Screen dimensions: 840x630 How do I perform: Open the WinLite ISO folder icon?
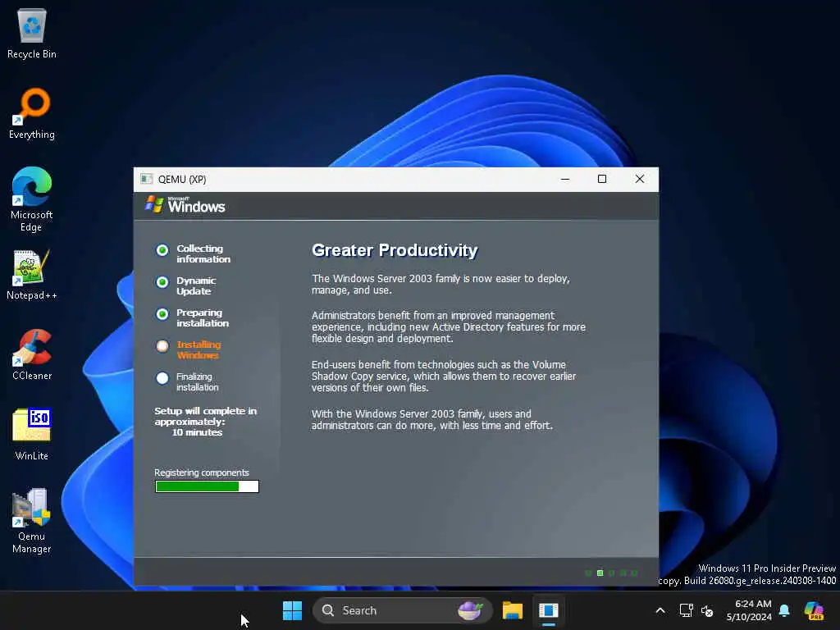32,435
